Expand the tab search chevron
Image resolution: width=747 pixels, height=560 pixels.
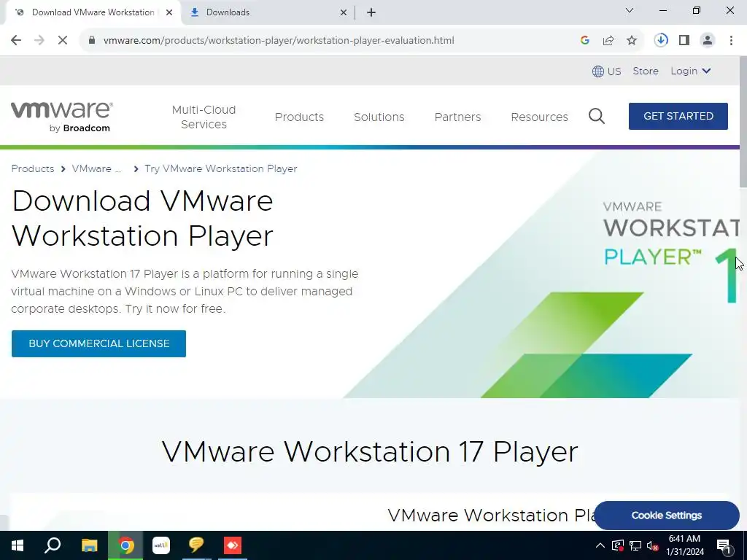click(630, 10)
